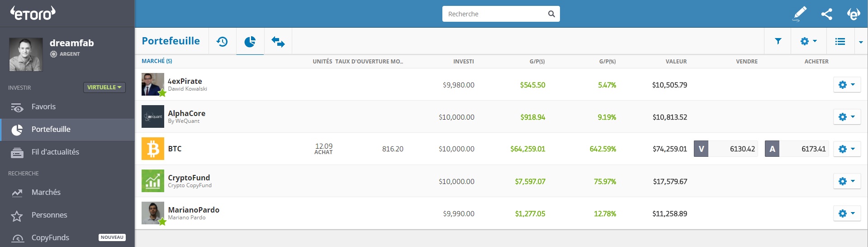
Task: Click the transfer arrows icon
Action: pyautogui.click(x=278, y=42)
